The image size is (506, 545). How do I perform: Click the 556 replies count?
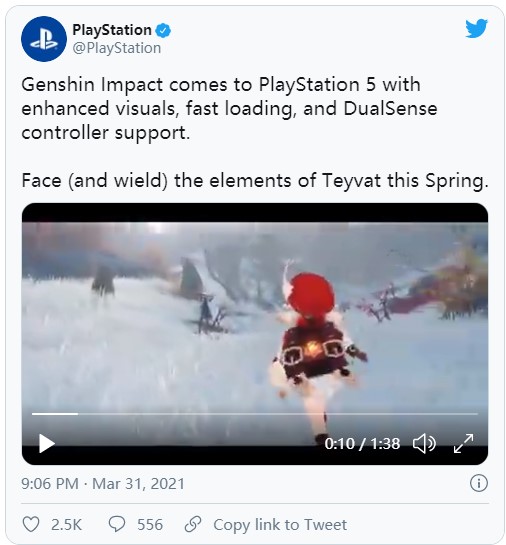tap(150, 524)
